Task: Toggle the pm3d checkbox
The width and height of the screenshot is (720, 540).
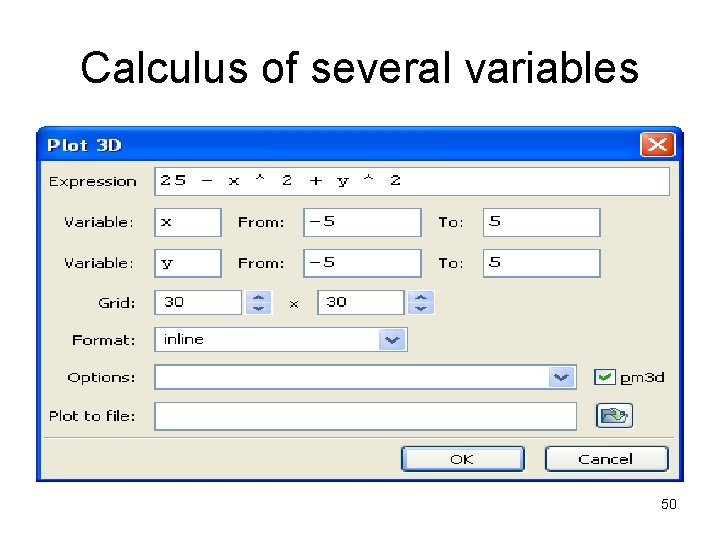Action: [x=605, y=377]
